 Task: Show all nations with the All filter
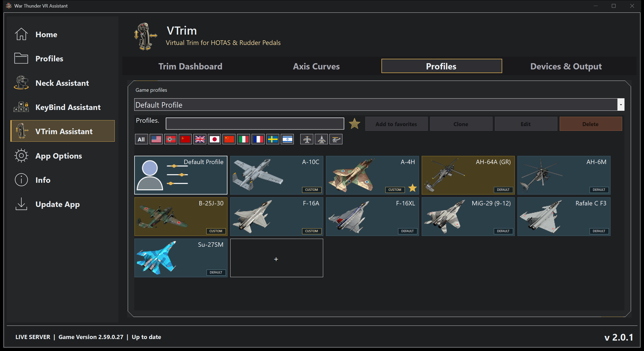tap(141, 139)
